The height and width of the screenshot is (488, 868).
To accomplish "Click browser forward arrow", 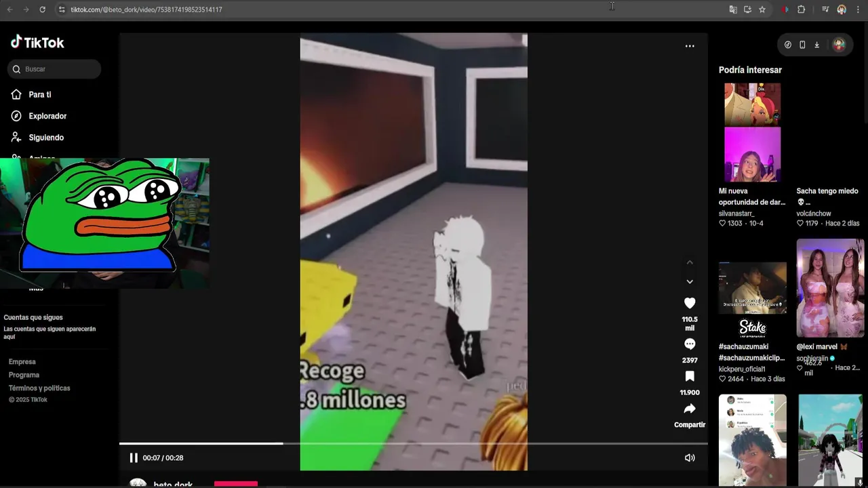I will (26, 9).
